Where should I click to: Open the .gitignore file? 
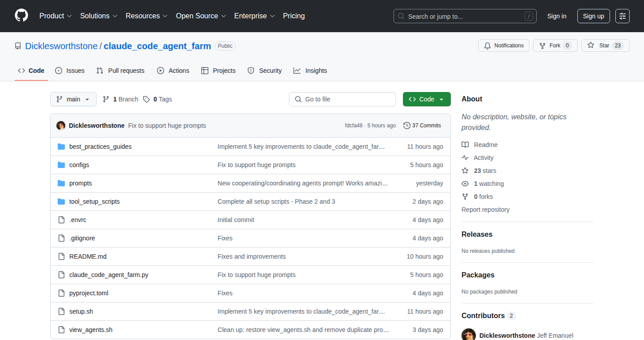coord(82,238)
